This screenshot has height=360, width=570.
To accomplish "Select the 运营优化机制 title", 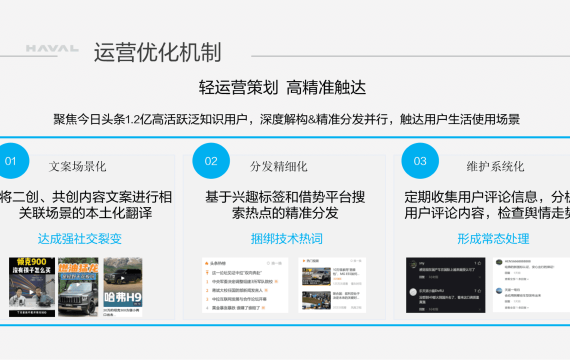I will pyautogui.click(x=158, y=52).
